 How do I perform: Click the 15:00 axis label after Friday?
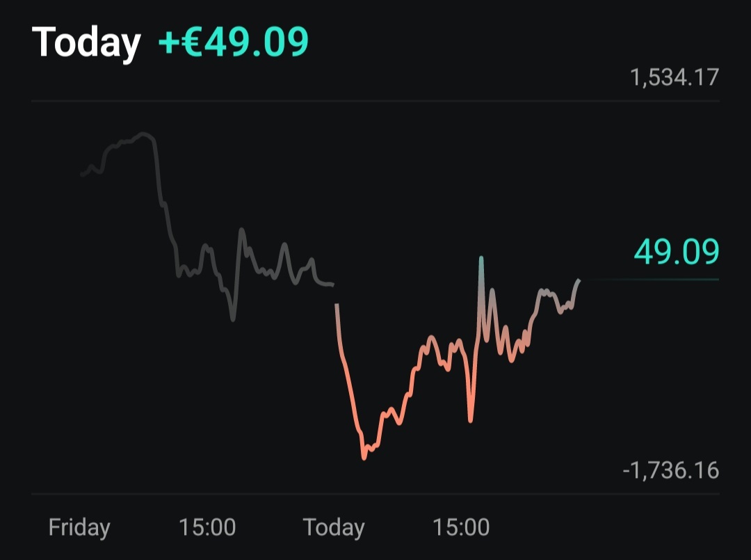click(207, 527)
